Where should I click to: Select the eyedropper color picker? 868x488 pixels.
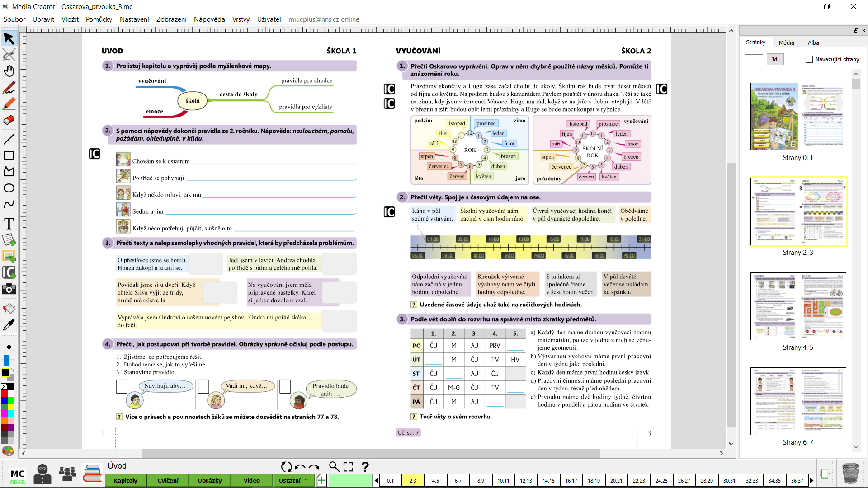tap(9, 325)
